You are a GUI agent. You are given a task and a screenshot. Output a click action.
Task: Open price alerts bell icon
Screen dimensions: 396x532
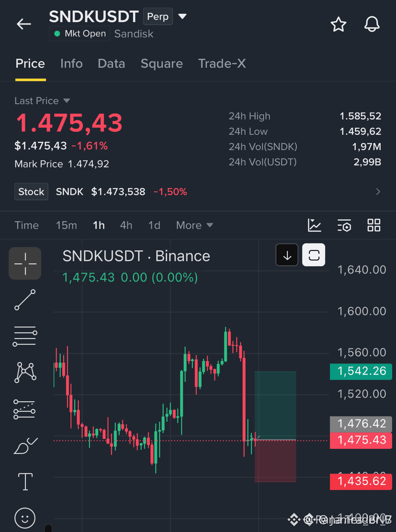(x=372, y=24)
